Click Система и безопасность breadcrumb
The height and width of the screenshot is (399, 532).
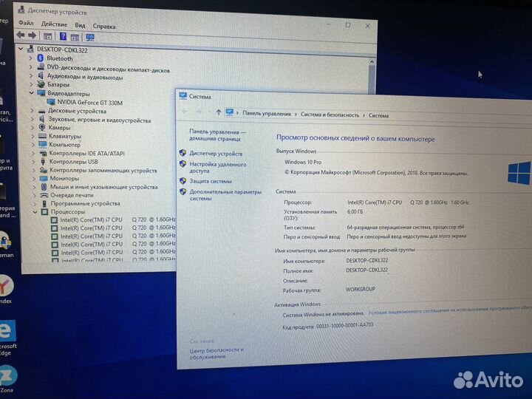[x=330, y=115]
